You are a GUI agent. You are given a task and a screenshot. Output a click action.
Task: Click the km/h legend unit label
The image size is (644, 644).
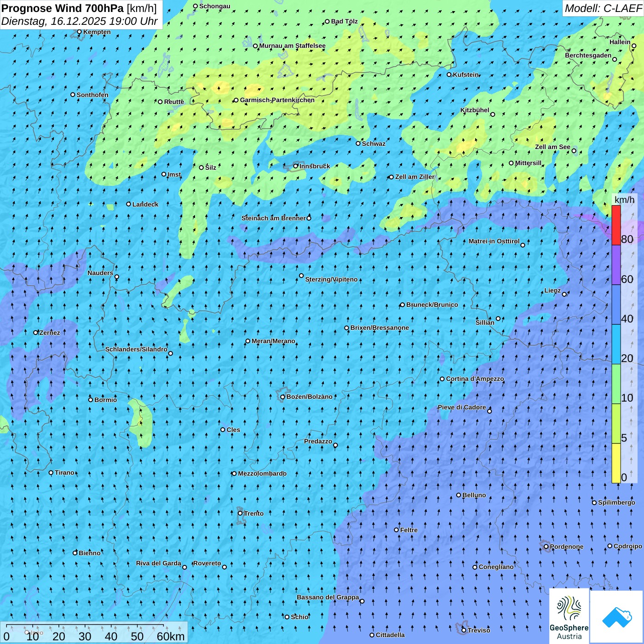pyautogui.click(x=624, y=200)
